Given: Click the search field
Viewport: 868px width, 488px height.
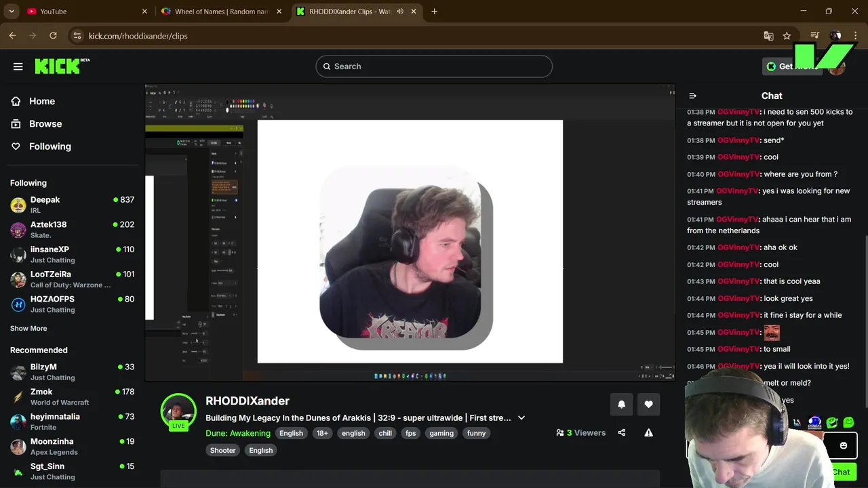Looking at the screenshot, I should (434, 66).
